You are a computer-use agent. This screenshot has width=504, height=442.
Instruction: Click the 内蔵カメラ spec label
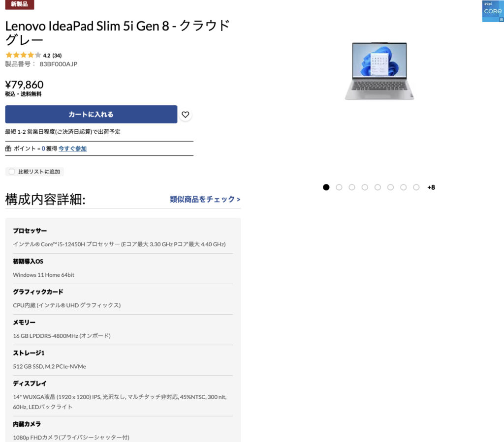coord(27,424)
